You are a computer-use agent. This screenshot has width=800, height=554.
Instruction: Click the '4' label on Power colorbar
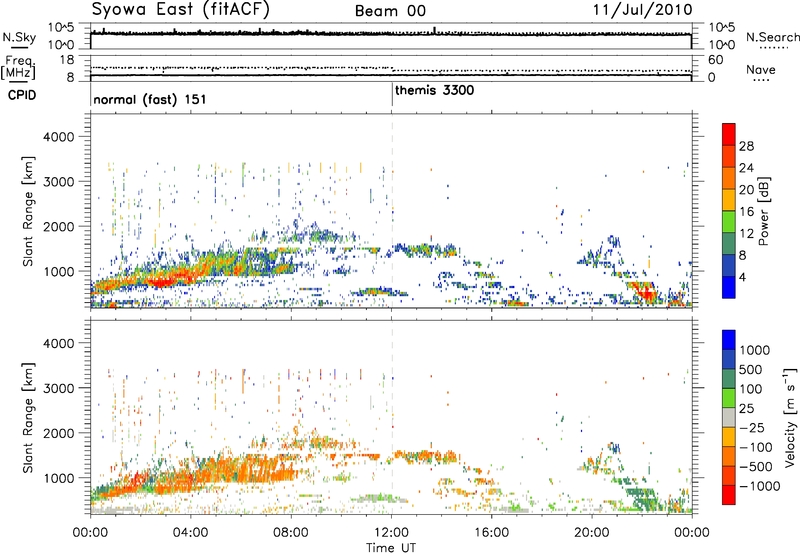coord(742,277)
